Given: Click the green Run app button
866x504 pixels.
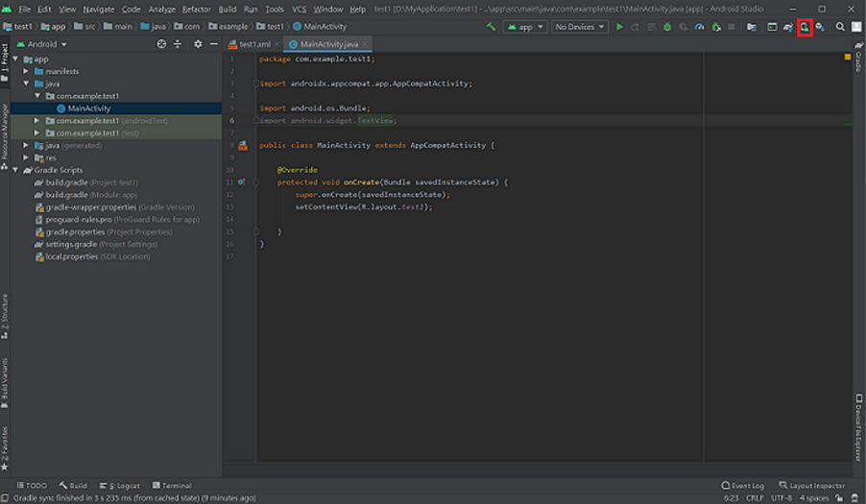Looking at the screenshot, I should tap(619, 27).
